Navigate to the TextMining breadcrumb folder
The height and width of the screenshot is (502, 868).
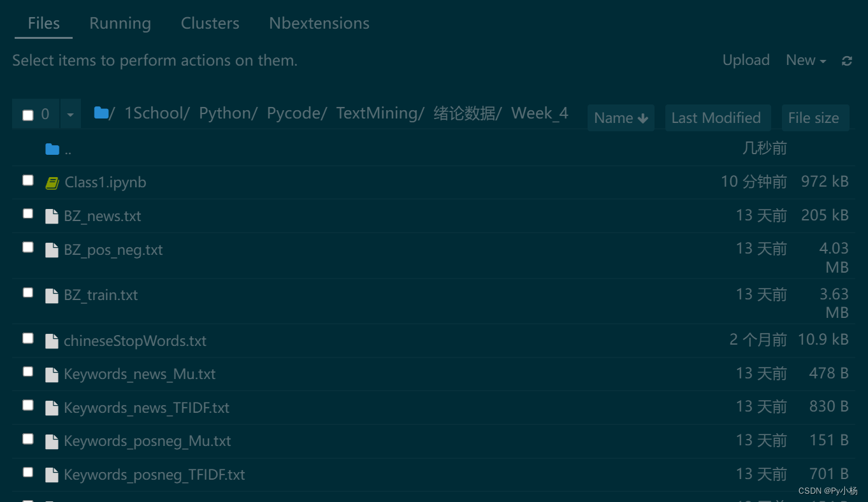377,112
